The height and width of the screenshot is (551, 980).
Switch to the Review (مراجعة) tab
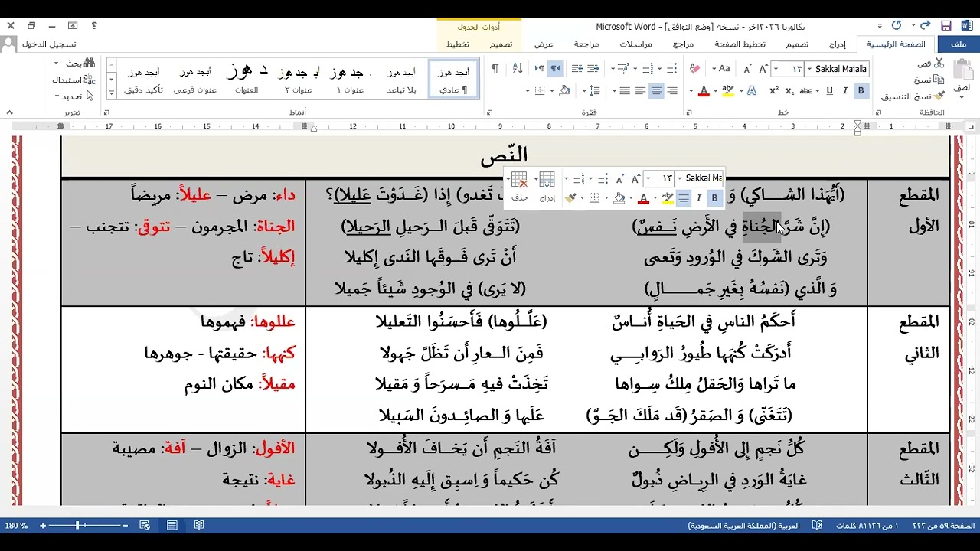(586, 44)
